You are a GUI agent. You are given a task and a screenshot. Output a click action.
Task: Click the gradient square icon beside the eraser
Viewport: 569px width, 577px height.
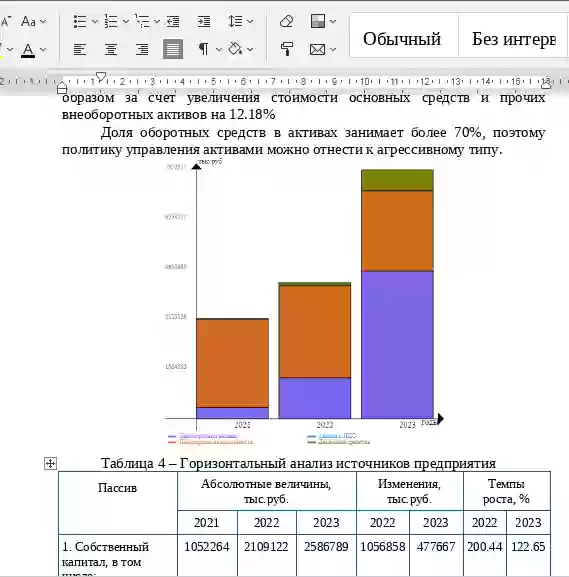318,21
